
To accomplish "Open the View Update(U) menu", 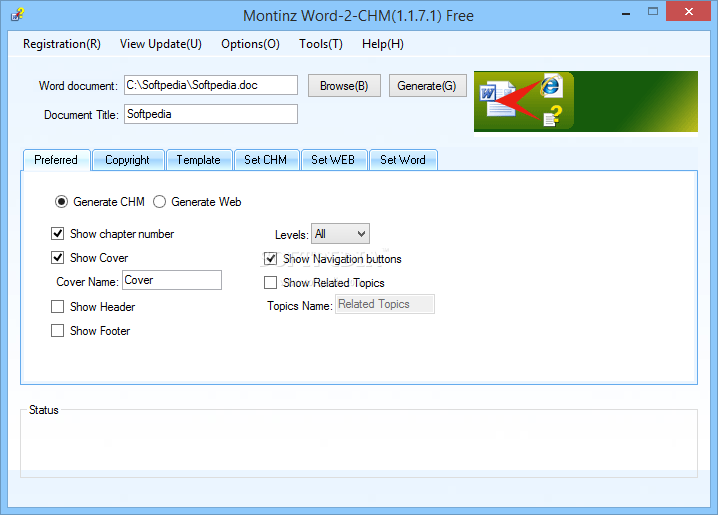I will click(161, 44).
